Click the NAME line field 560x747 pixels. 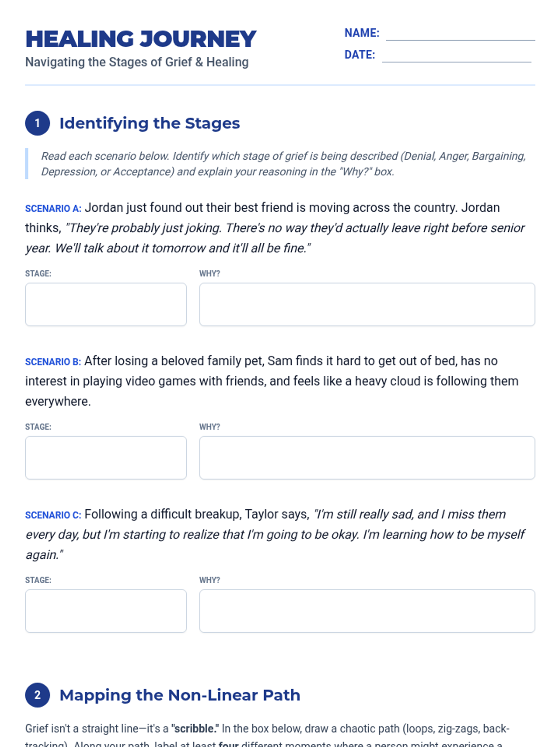point(461,34)
